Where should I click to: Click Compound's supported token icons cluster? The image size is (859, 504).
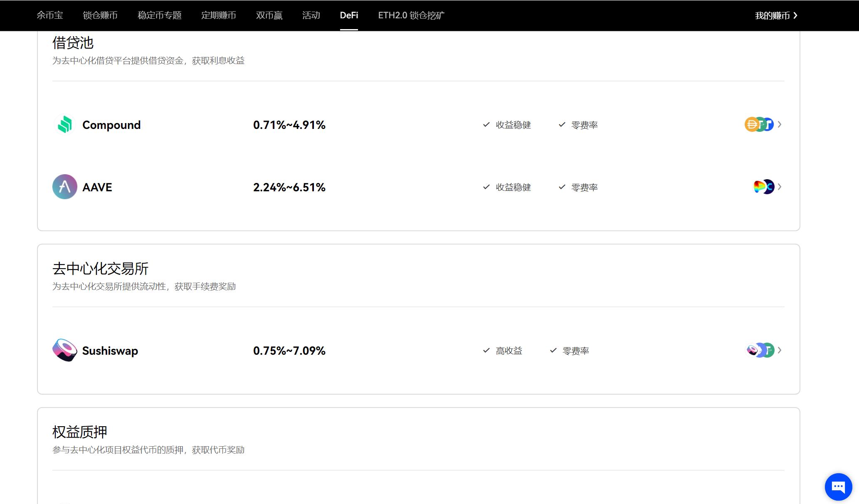(x=759, y=124)
